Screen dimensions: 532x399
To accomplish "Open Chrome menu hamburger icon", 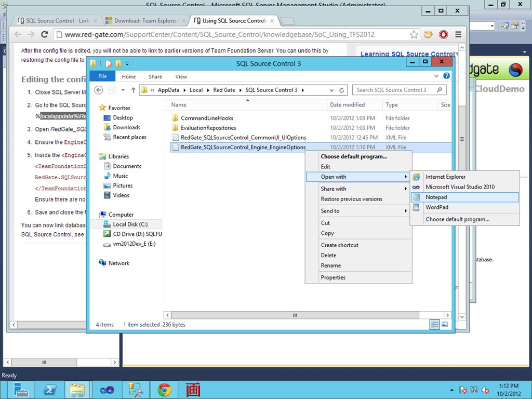I will [458, 34].
